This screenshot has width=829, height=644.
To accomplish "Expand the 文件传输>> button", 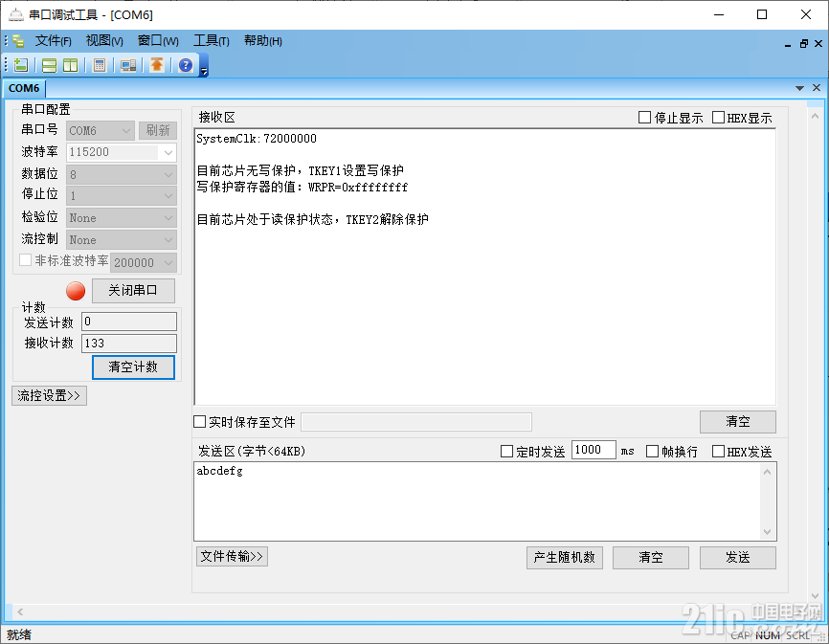I will coord(232,556).
